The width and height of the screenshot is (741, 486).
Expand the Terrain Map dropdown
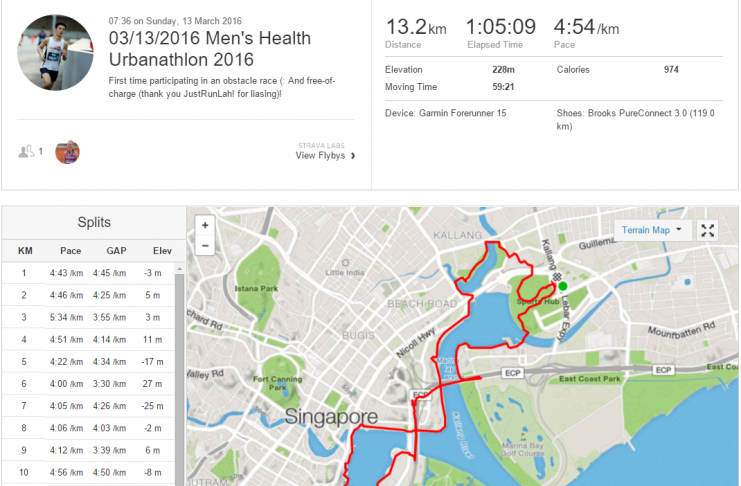click(652, 230)
